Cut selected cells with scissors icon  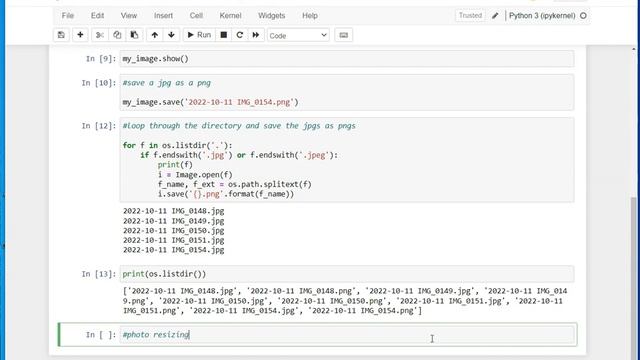tap(100, 35)
